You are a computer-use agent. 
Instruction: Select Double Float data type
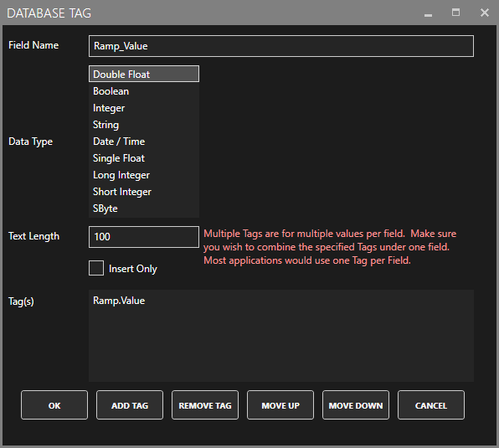tap(144, 75)
